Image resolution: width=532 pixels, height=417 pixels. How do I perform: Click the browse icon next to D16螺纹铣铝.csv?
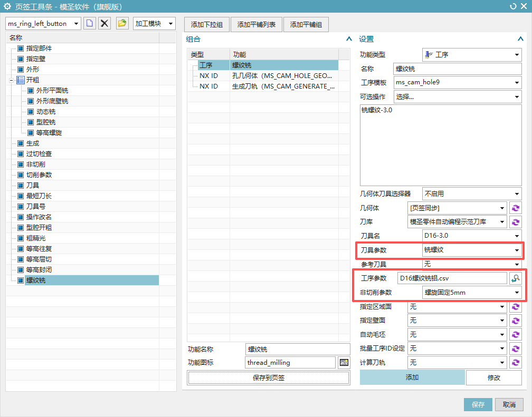click(516, 278)
